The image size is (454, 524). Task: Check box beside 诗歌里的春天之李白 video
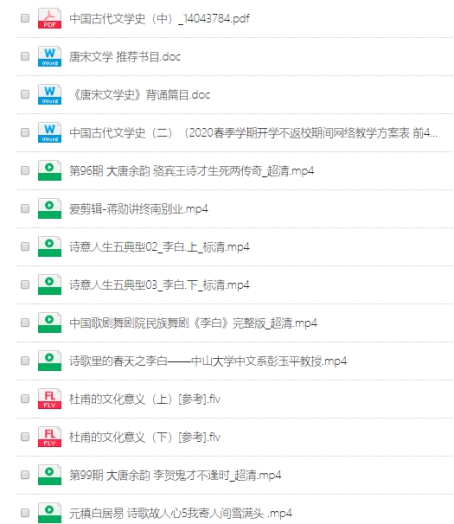[25, 361]
